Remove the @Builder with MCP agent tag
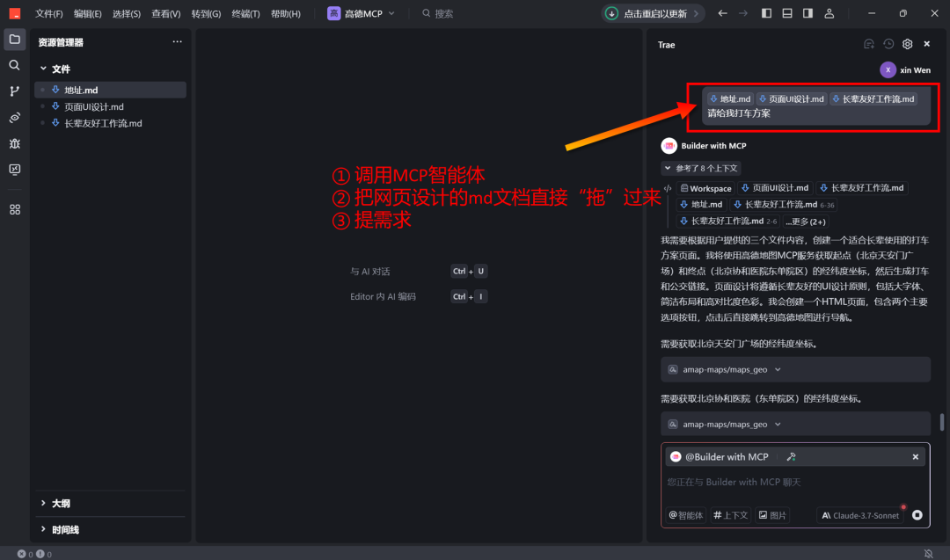 click(x=916, y=457)
